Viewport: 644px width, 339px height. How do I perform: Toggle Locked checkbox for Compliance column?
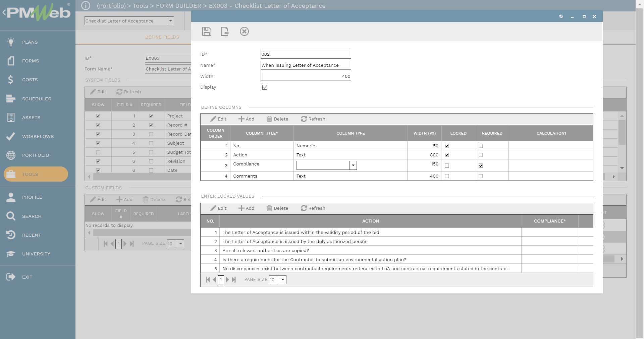447,166
